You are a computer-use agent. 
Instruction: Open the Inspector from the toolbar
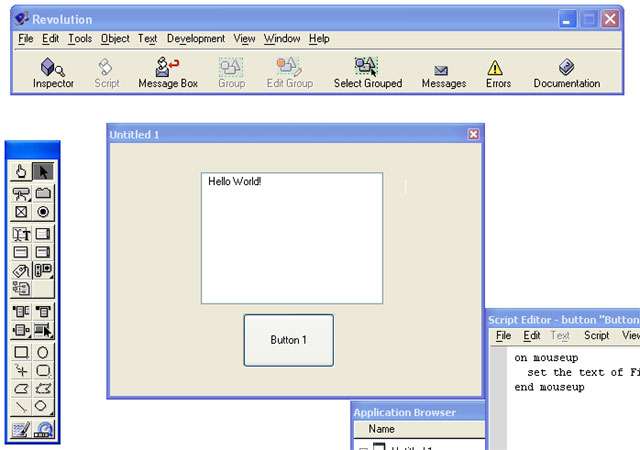(x=53, y=73)
